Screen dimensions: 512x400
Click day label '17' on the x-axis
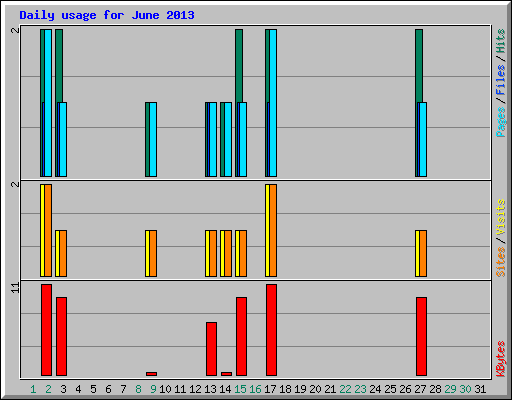pos(270,389)
